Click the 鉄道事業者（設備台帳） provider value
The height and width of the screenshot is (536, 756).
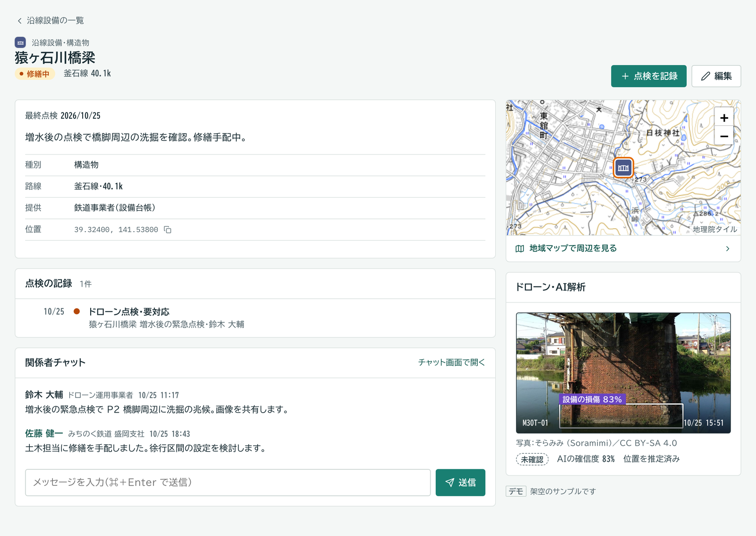(115, 208)
